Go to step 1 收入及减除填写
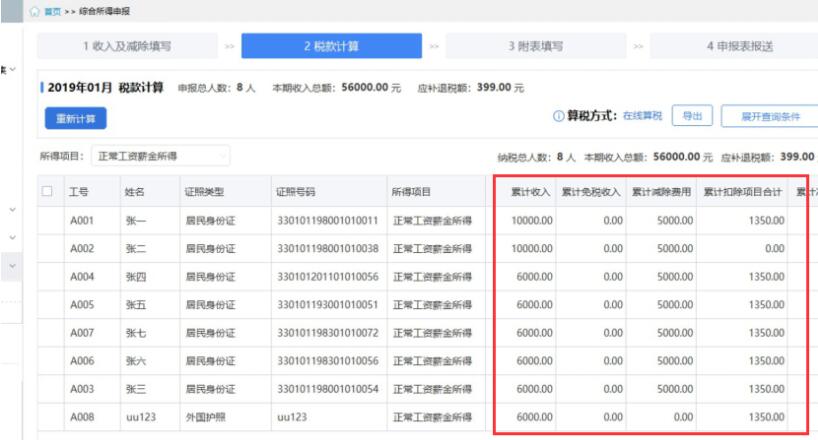Image resolution: width=818 pixels, height=440 pixels. [127, 46]
